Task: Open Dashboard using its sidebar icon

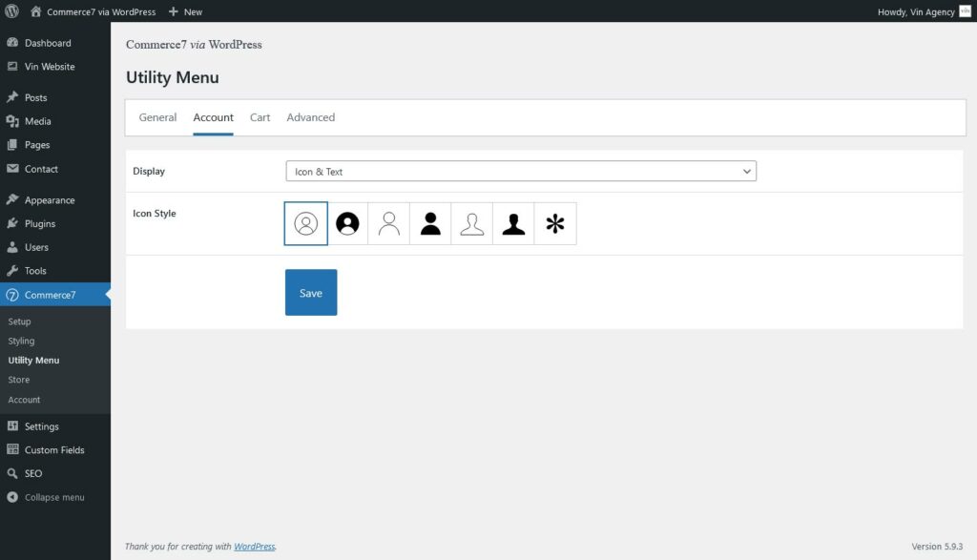Action: [x=13, y=43]
